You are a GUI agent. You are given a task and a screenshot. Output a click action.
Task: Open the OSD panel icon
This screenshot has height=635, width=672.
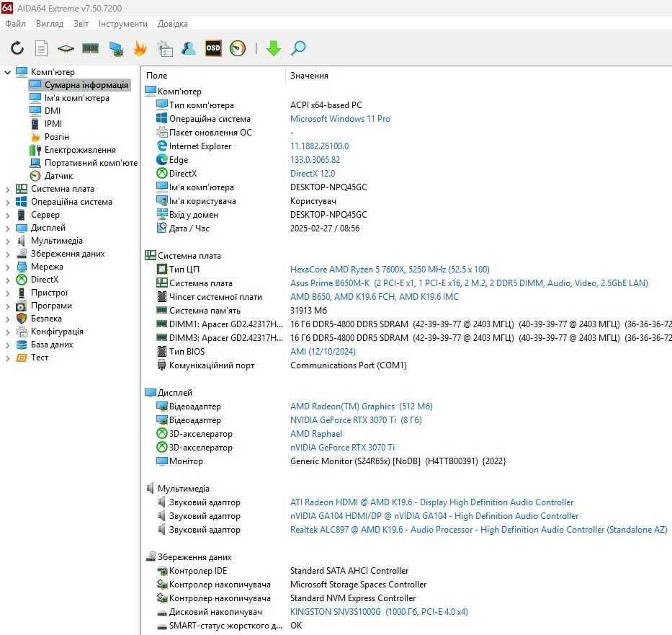213,48
